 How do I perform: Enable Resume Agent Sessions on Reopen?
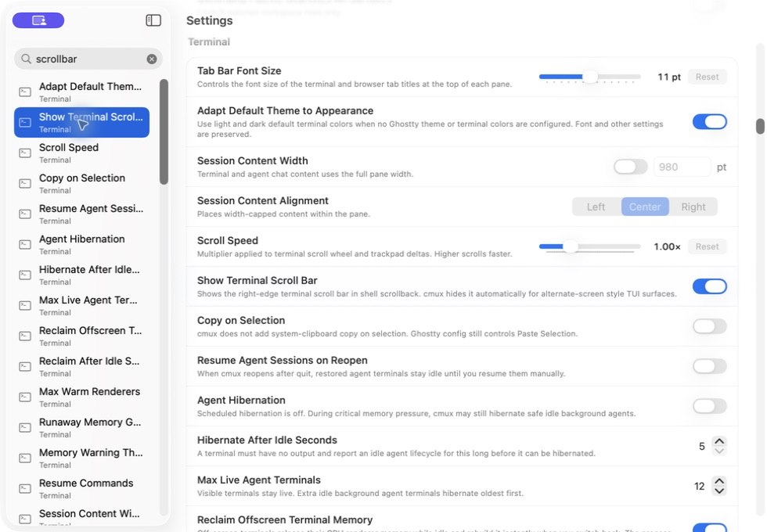(709, 366)
